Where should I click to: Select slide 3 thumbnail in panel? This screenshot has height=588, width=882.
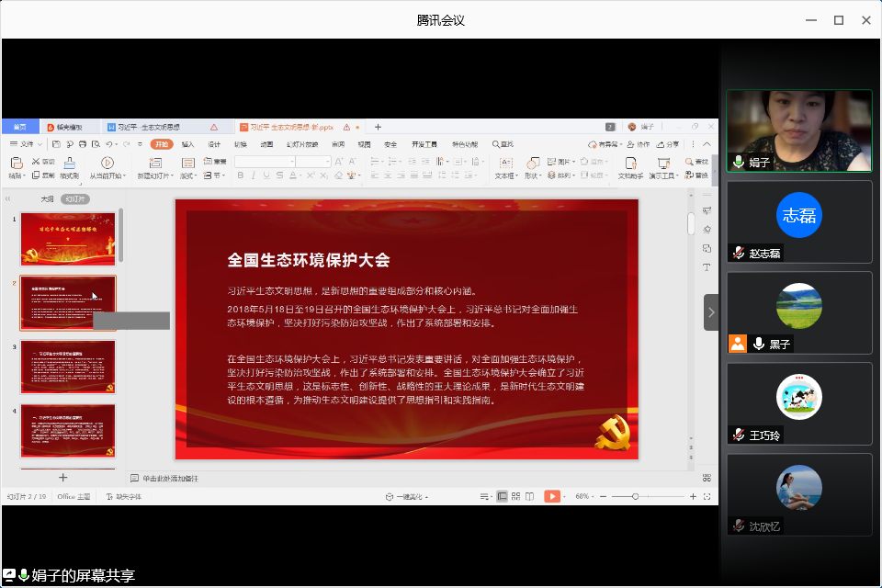pos(68,367)
